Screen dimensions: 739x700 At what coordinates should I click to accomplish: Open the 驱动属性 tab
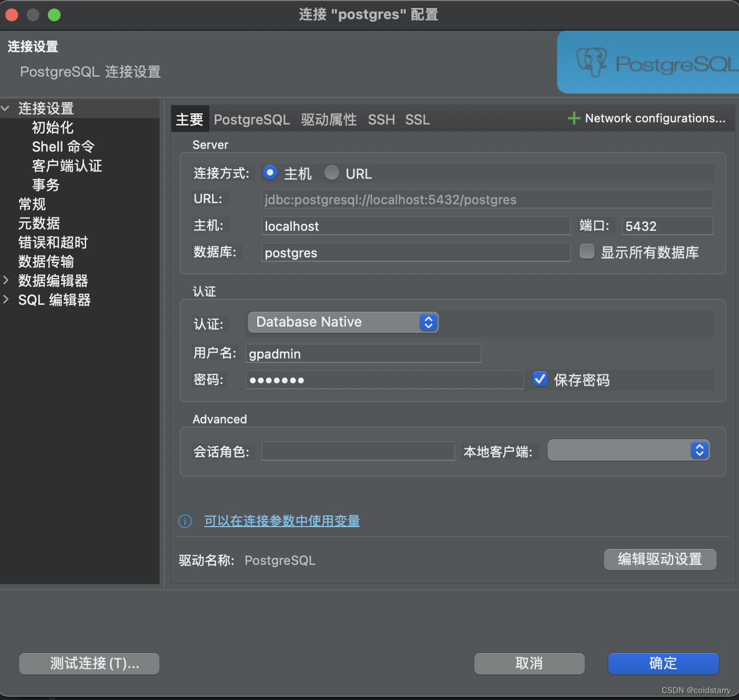coord(329,120)
